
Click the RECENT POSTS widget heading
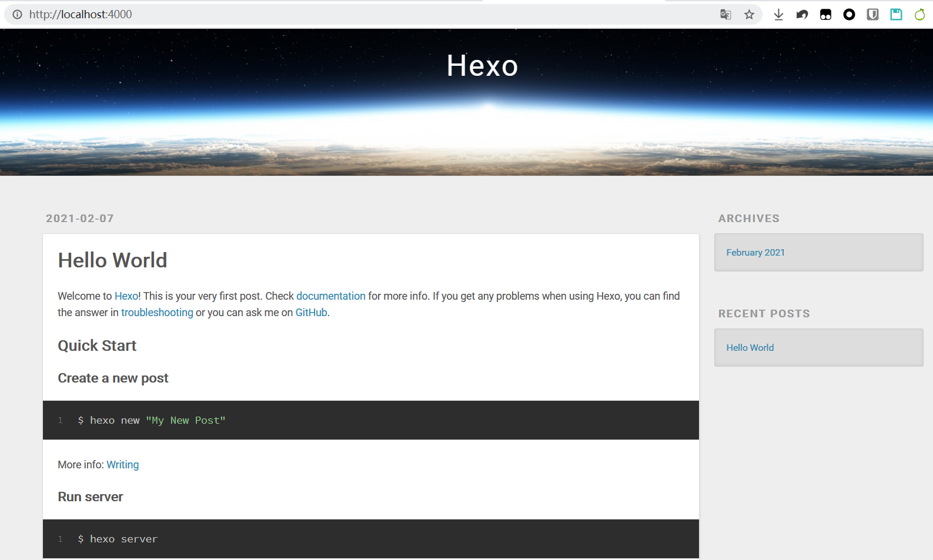pyautogui.click(x=764, y=314)
